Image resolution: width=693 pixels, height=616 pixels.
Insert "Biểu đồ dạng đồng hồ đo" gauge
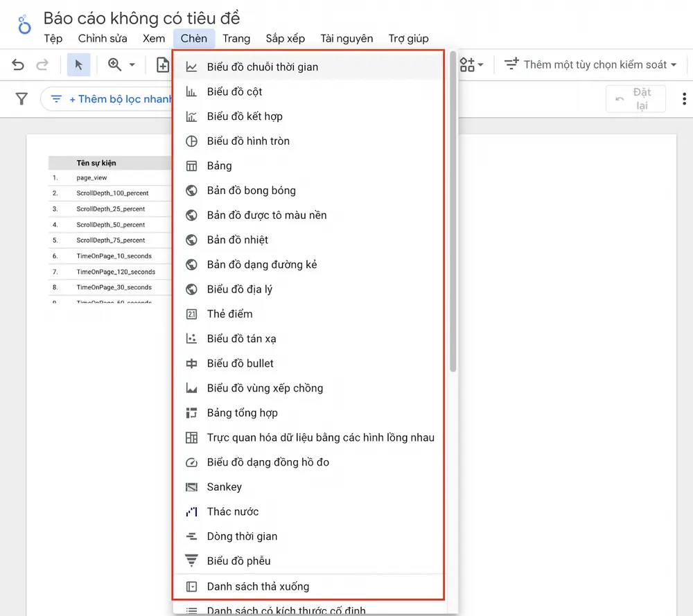click(x=308, y=463)
